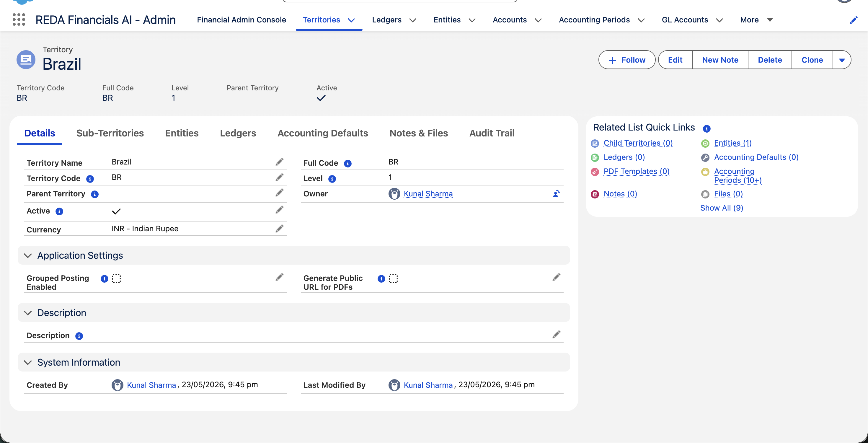Open Kunal Sharma owner link
This screenshot has width=868, height=443.
pos(428,194)
